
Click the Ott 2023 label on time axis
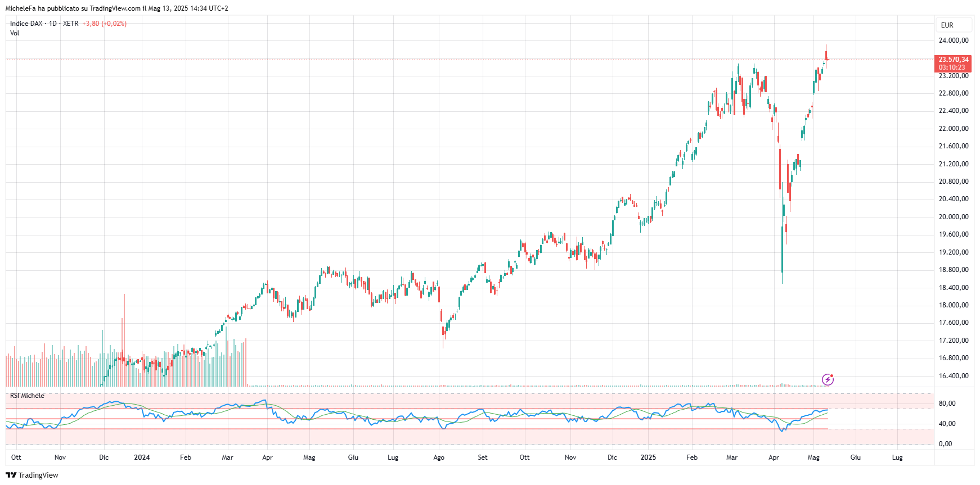(16, 457)
